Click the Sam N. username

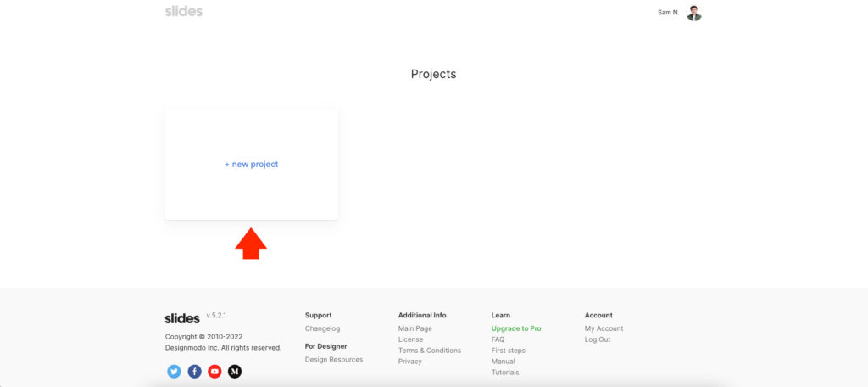click(668, 13)
